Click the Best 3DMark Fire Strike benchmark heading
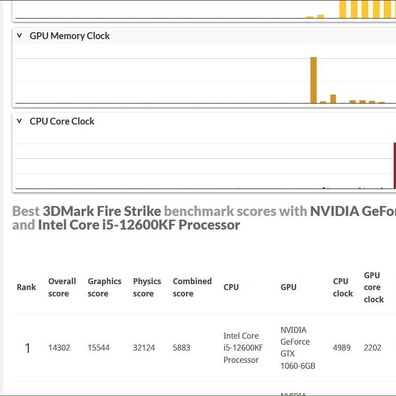 click(204, 218)
